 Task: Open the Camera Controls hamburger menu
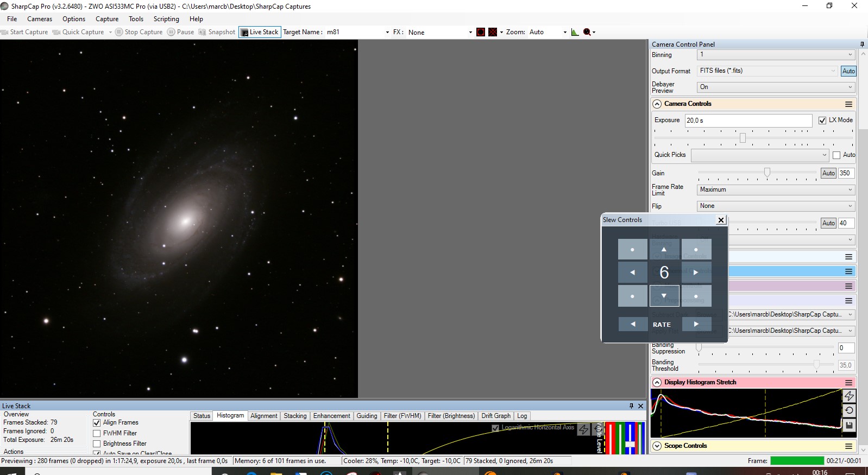[848, 104]
